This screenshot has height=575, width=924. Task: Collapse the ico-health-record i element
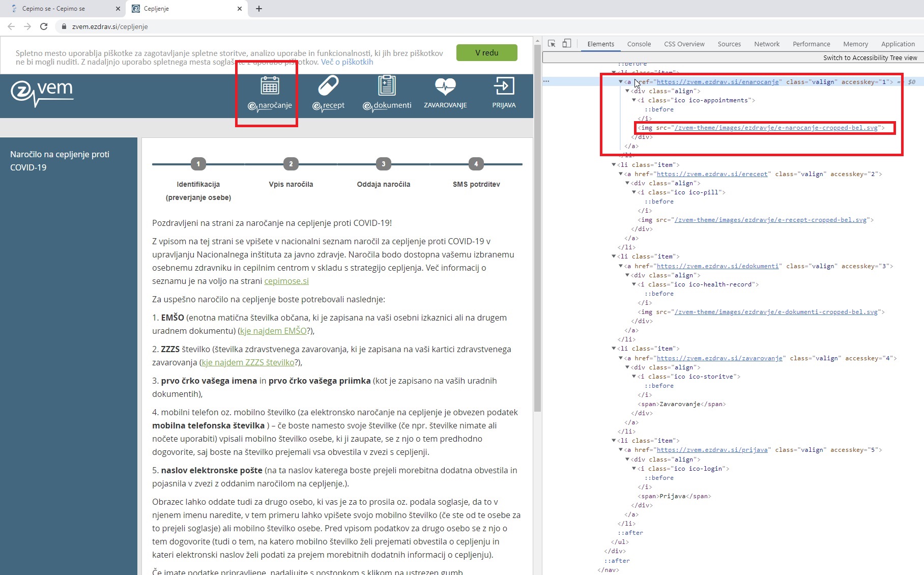634,284
